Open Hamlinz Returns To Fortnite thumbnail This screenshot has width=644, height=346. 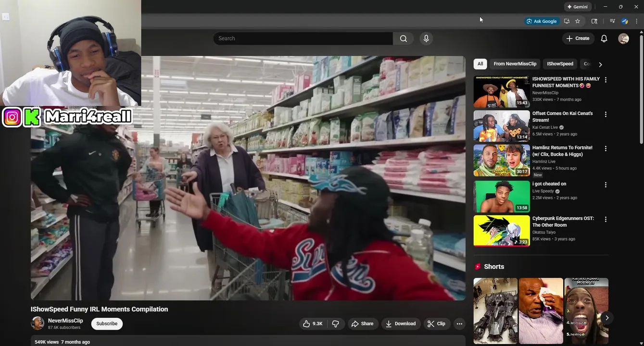tap(502, 161)
